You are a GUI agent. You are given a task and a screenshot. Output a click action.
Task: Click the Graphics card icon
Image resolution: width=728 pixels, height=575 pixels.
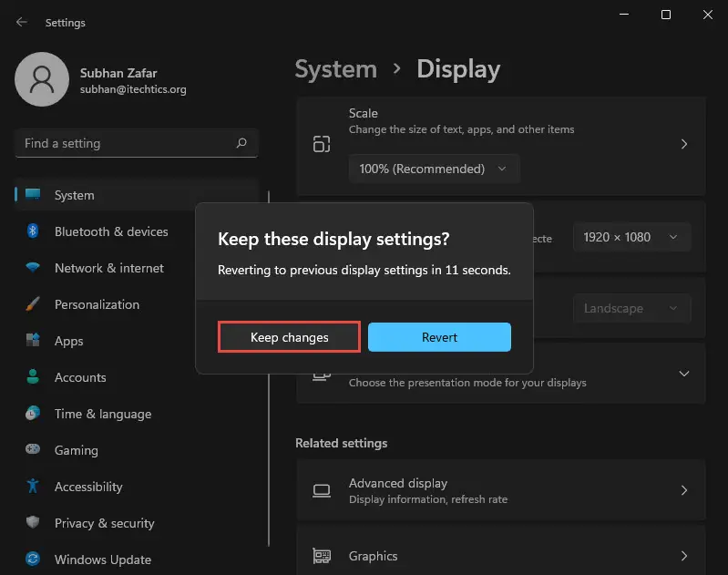[322, 556]
